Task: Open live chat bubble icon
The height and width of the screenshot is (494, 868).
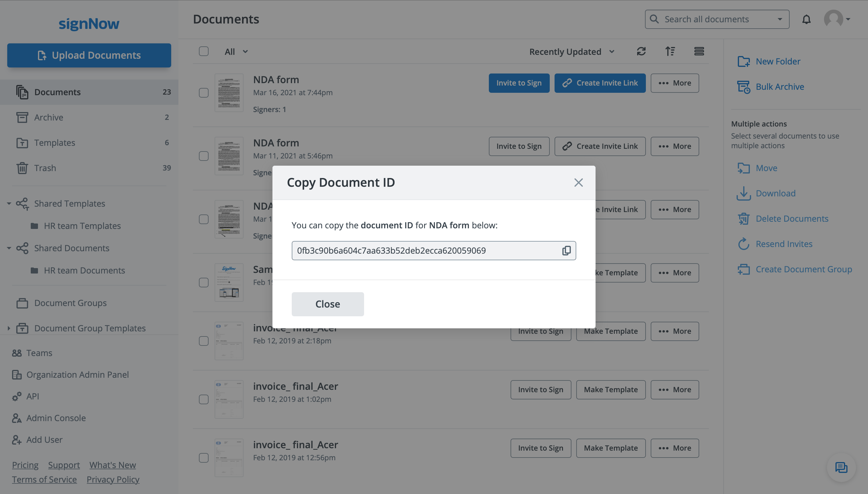Action: tap(841, 467)
